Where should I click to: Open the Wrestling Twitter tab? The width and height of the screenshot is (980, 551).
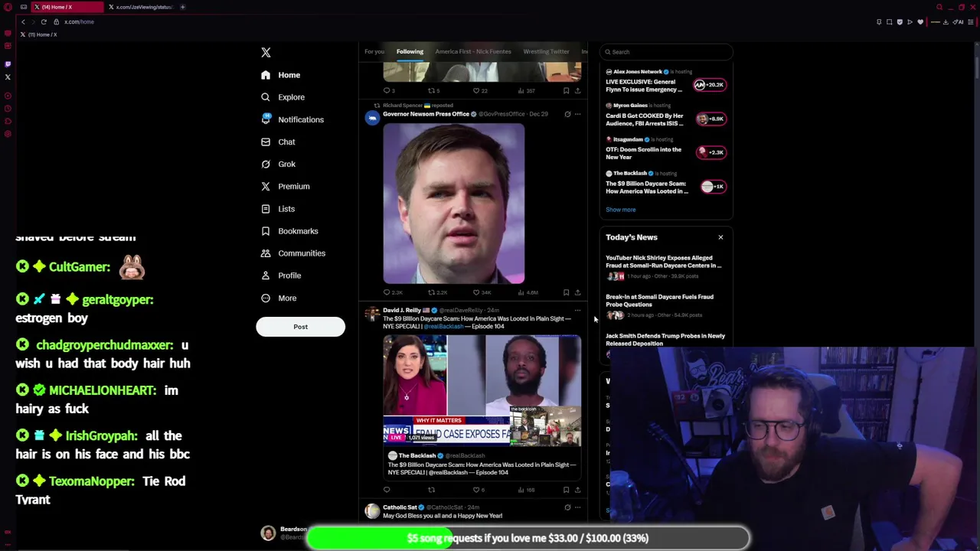point(546,51)
